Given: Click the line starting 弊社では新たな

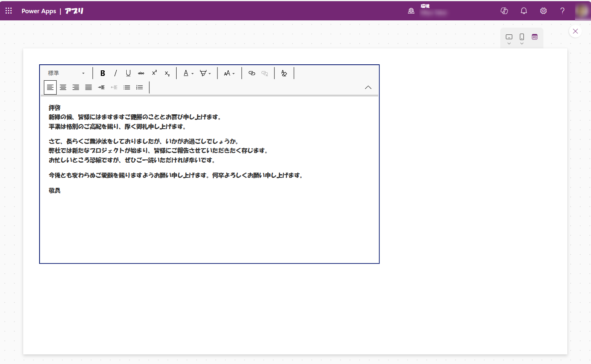Looking at the screenshot, I should 159,151.
